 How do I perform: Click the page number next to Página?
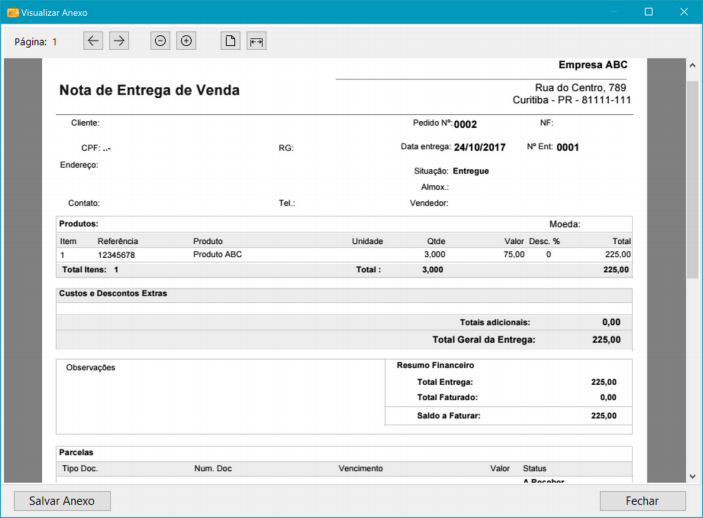click(55, 42)
